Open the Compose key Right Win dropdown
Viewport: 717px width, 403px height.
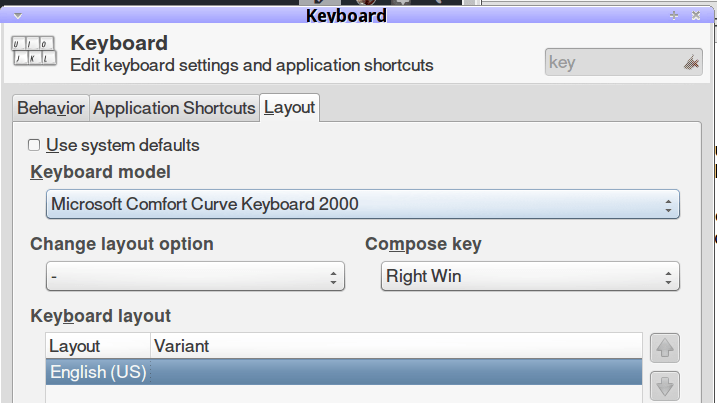[530, 277]
